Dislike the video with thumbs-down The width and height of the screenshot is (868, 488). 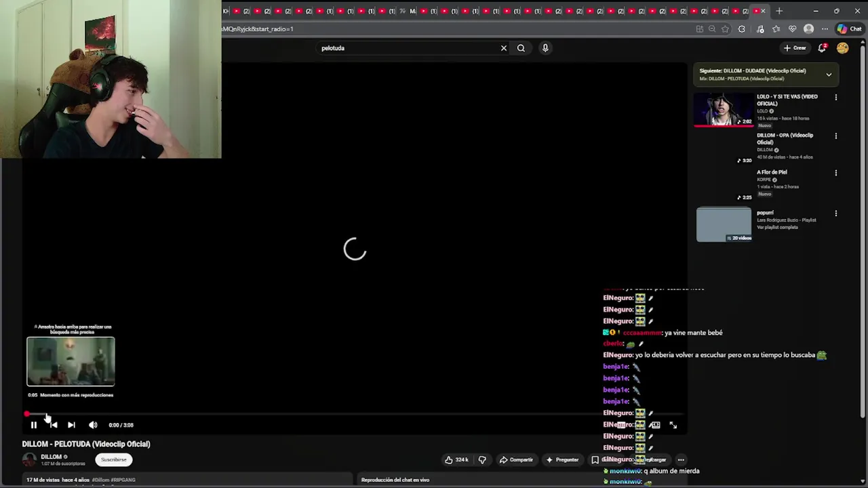(x=482, y=460)
